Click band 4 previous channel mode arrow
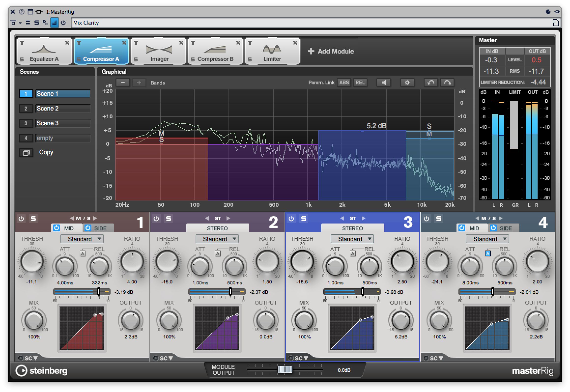The image size is (570, 392). pos(477,218)
